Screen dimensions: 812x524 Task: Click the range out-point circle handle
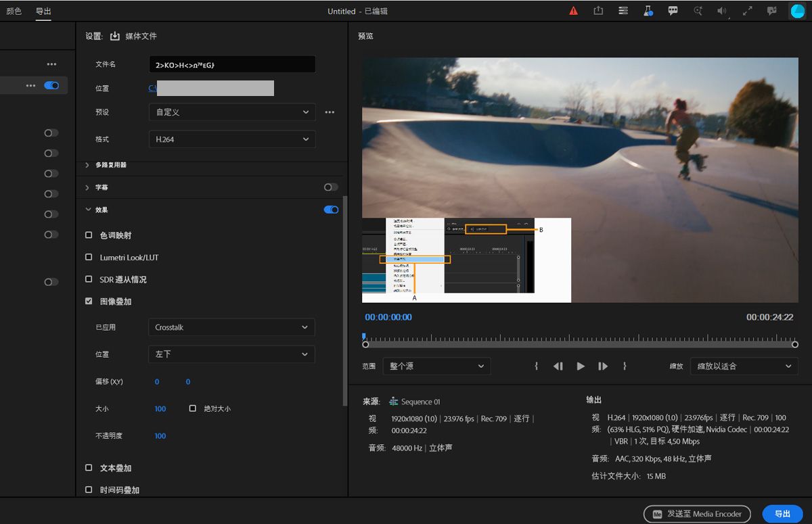(x=795, y=345)
